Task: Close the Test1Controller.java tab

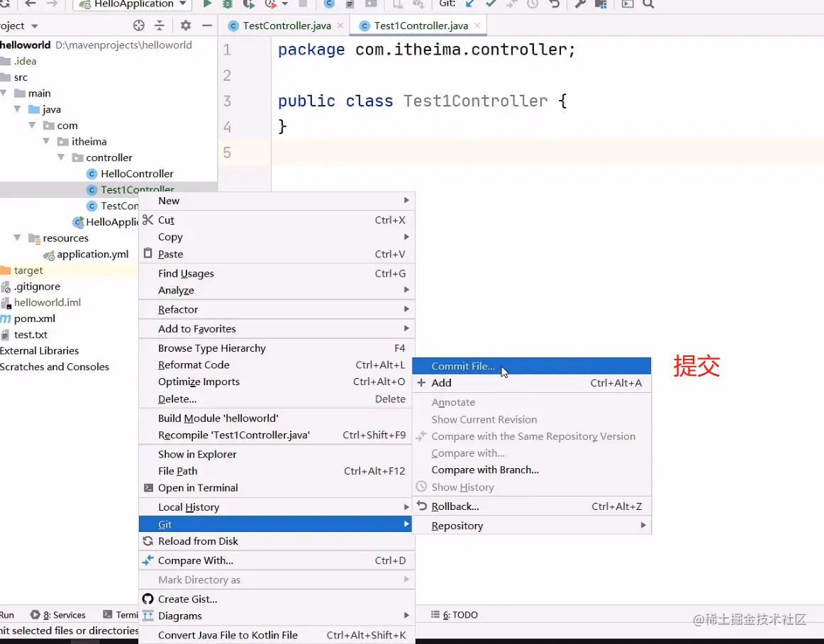Action: click(x=477, y=26)
